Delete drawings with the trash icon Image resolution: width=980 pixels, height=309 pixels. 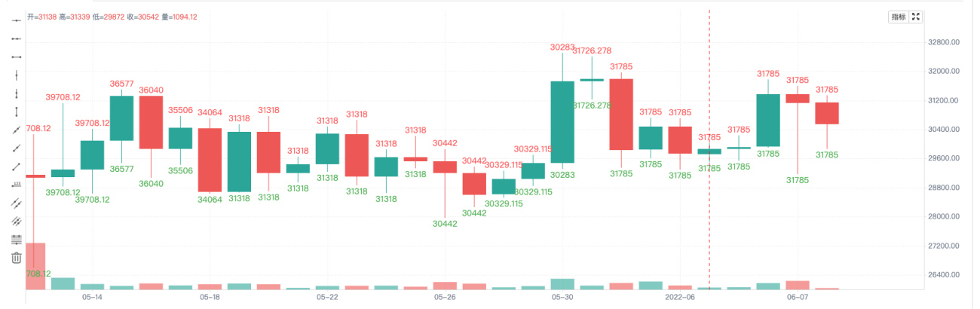17,258
